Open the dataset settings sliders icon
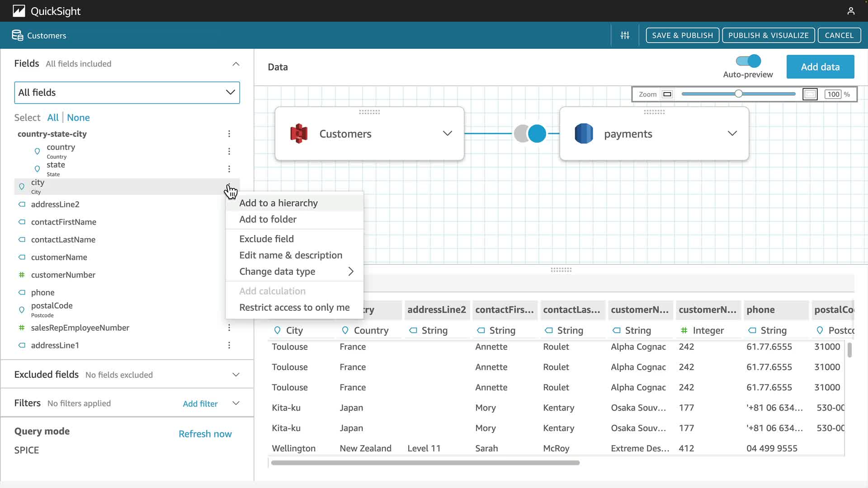Viewport: 868px width, 488px height. pos(625,35)
